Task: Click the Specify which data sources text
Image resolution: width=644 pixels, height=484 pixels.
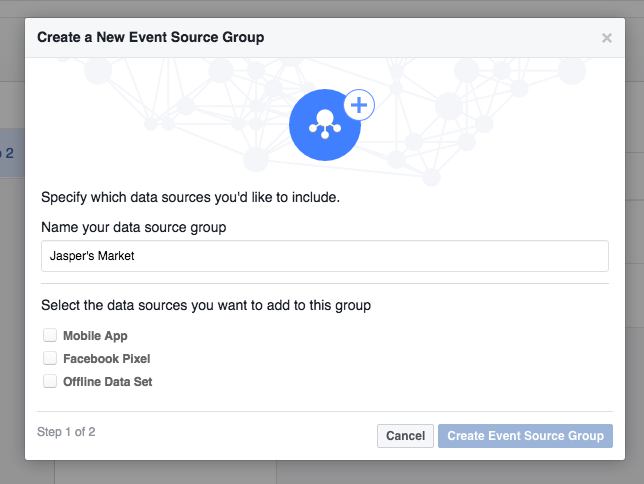Action: [191, 197]
